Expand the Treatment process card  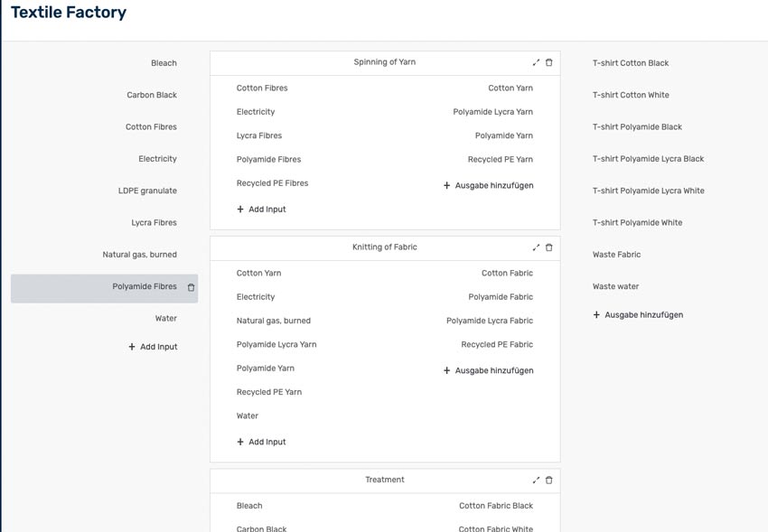coord(536,481)
